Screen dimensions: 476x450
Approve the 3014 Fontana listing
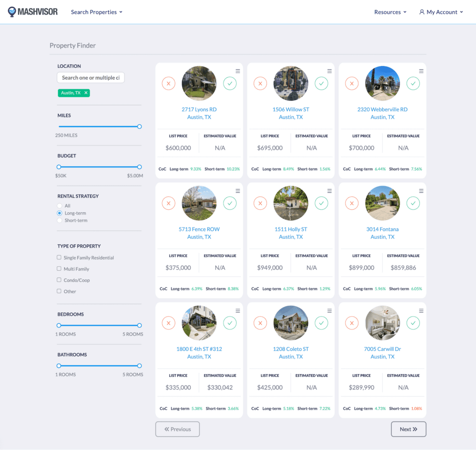click(x=413, y=203)
